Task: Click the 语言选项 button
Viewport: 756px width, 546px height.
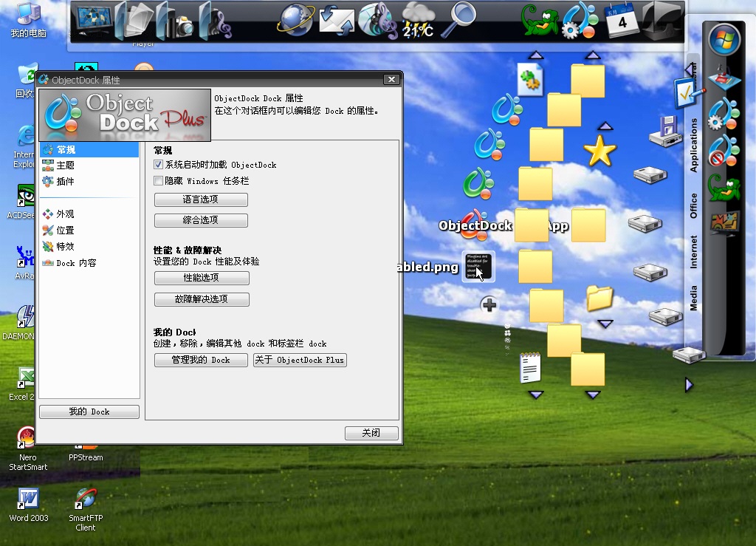Action: coord(201,200)
